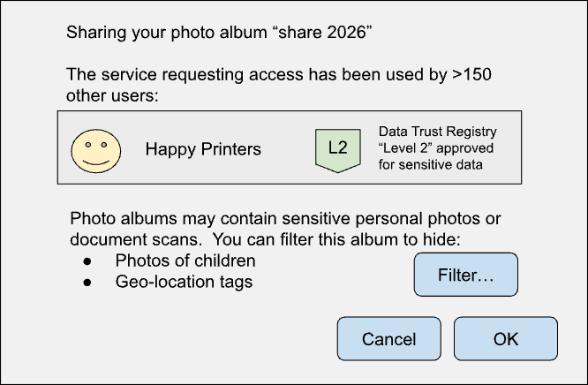This screenshot has width=588, height=385.
Task: Click the "Photos of children" list item
Action: coord(185,261)
